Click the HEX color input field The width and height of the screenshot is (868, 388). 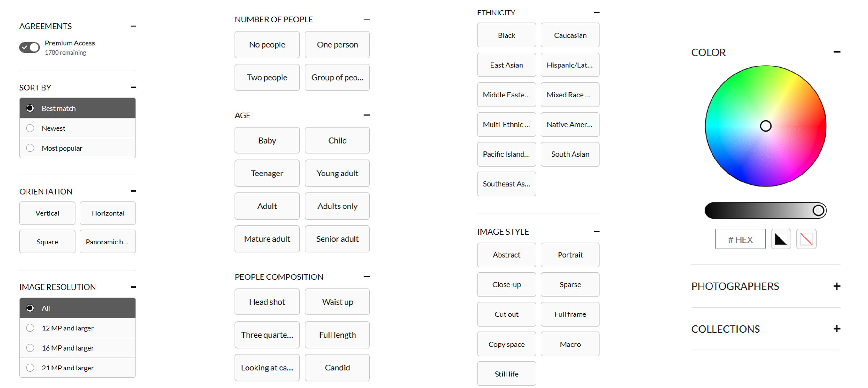coord(740,239)
